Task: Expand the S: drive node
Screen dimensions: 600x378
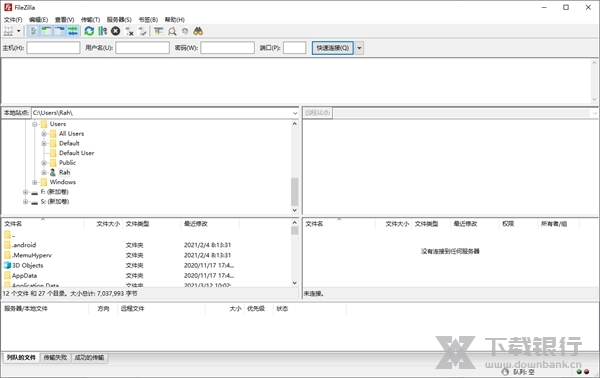Action: [x=26, y=202]
